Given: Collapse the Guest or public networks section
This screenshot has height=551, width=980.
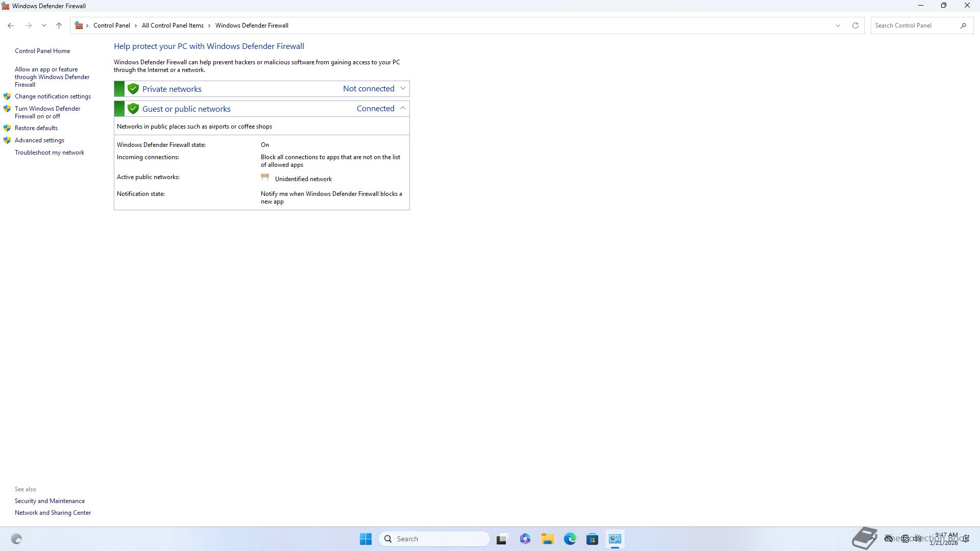Looking at the screenshot, I should tap(403, 108).
